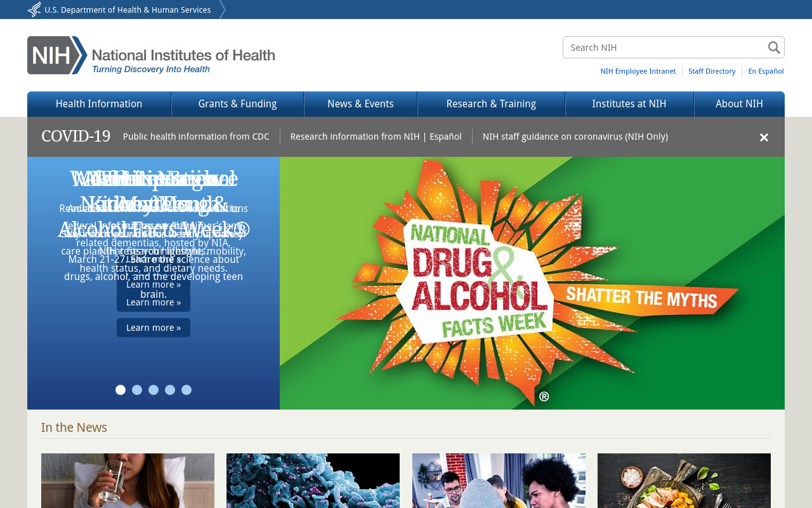Open NIH staff guidance on coronavirus link
The width and height of the screenshot is (812, 508).
575,137
